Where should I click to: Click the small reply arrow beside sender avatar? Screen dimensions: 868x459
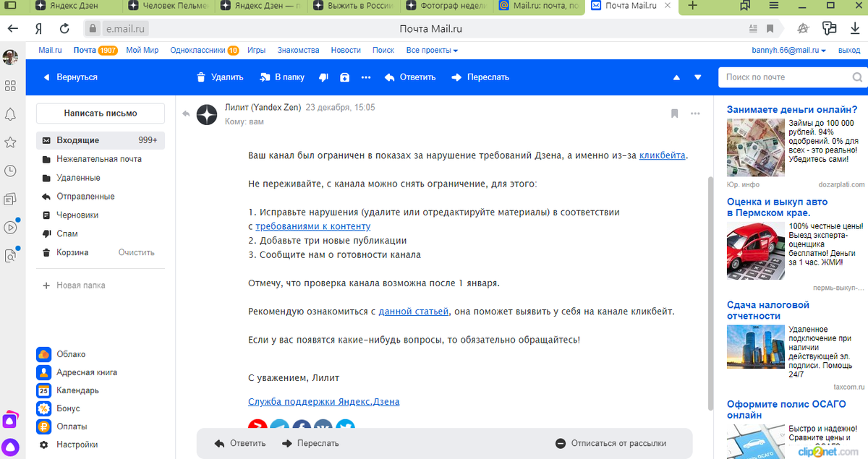pos(186,113)
